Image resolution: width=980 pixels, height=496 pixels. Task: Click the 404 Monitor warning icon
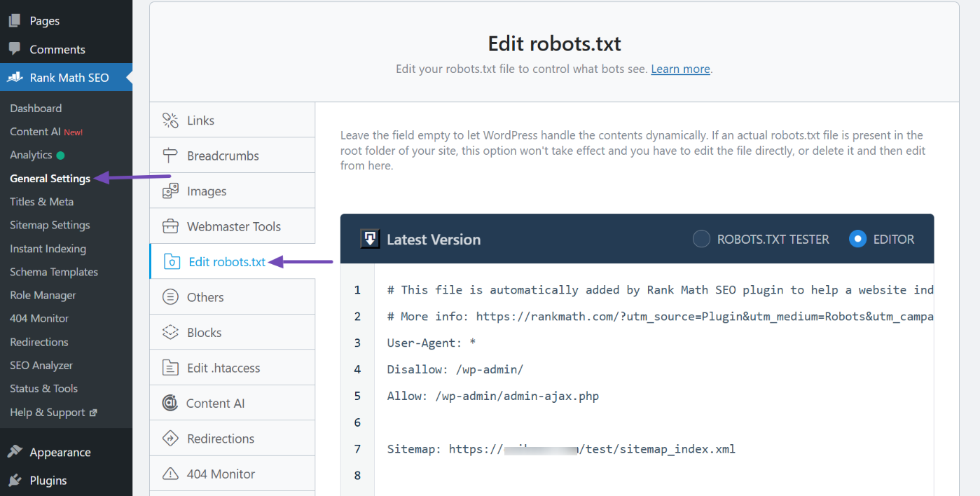coord(170,474)
